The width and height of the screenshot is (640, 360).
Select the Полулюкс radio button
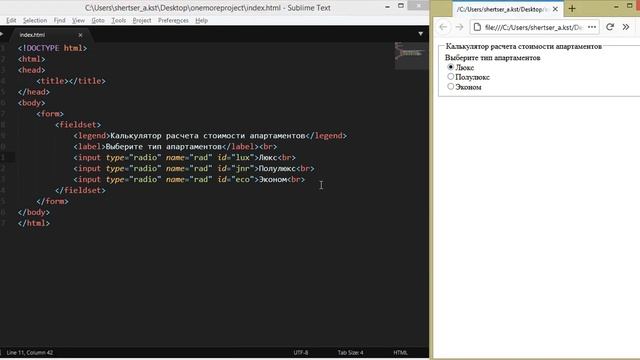pyautogui.click(x=451, y=76)
